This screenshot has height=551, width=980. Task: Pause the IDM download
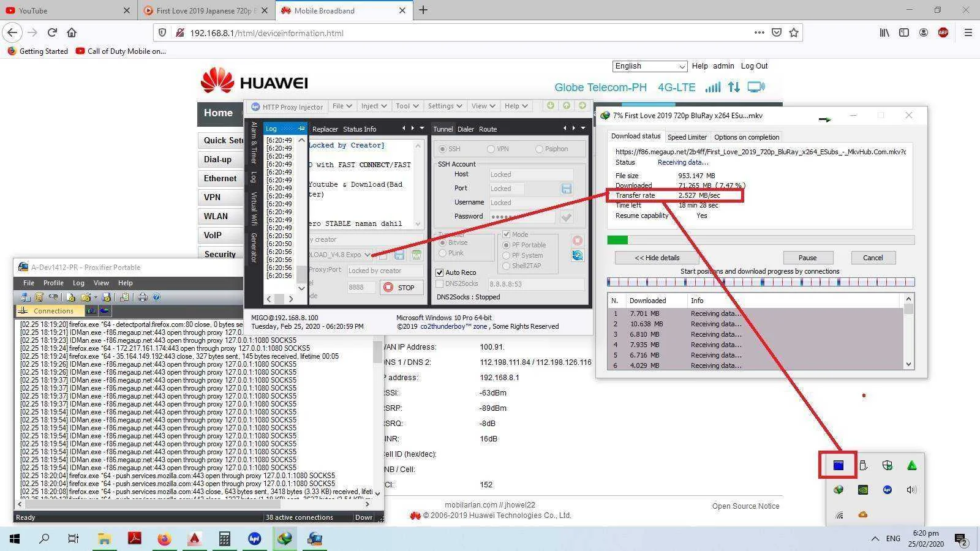click(x=807, y=258)
